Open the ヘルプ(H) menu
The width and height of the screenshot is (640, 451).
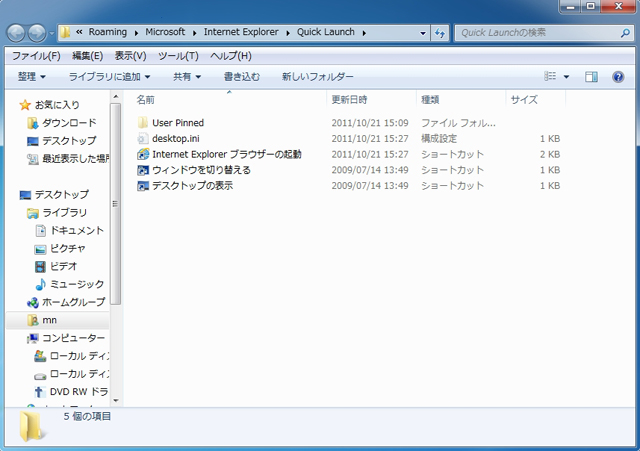pos(231,56)
